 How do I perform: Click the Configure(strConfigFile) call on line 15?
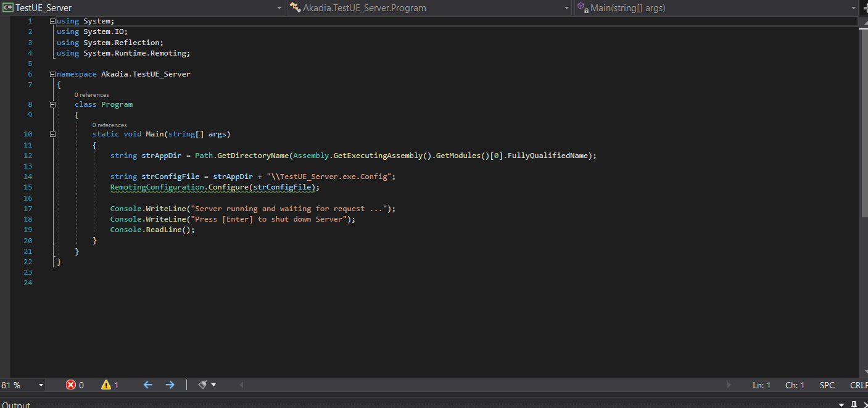(x=262, y=187)
